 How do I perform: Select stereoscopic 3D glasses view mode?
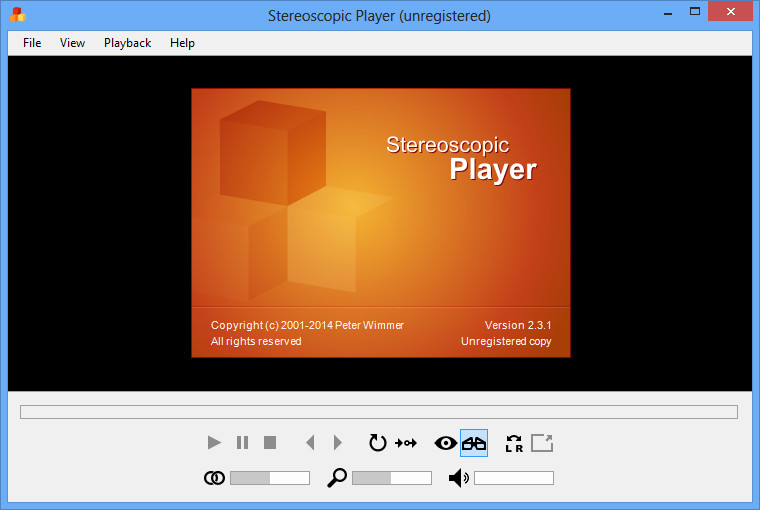[474, 443]
